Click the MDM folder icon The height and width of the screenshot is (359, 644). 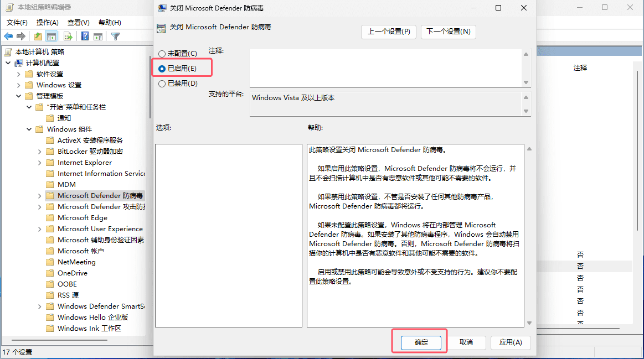pyautogui.click(x=50, y=185)
